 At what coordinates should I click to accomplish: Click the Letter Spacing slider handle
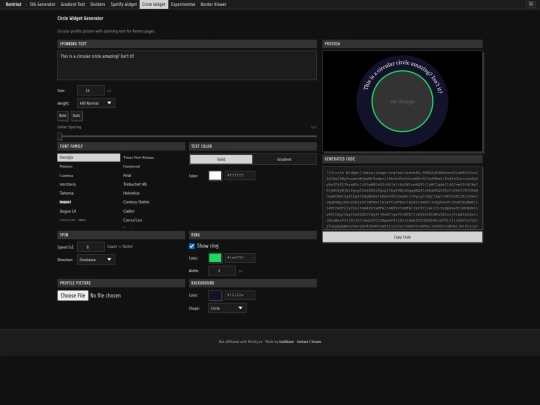(x=60, y=136)
